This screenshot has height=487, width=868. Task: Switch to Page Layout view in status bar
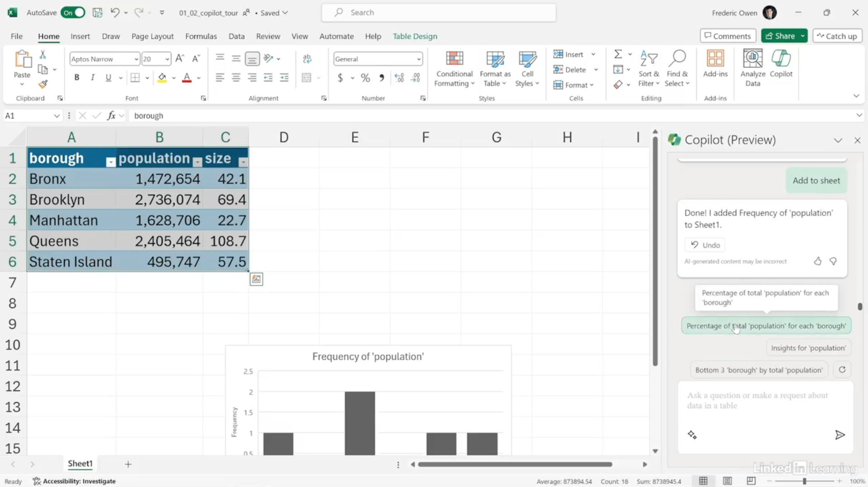(727, 481)
